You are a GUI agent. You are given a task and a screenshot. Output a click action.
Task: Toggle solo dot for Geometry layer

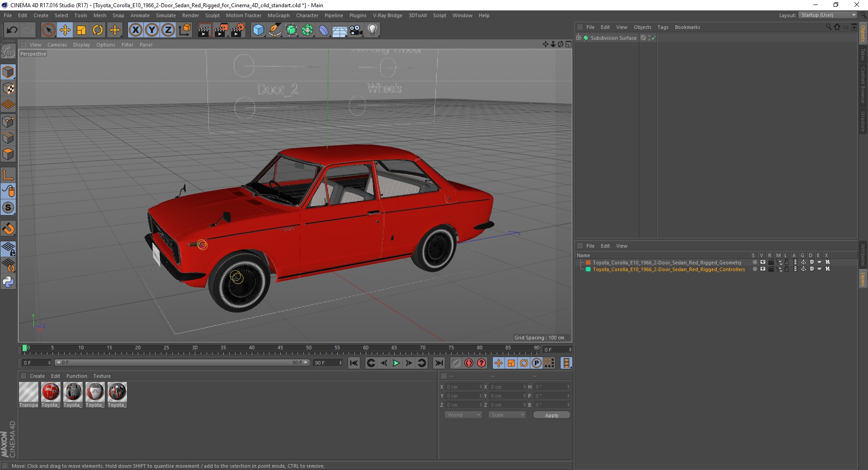(x=755, y=262)
